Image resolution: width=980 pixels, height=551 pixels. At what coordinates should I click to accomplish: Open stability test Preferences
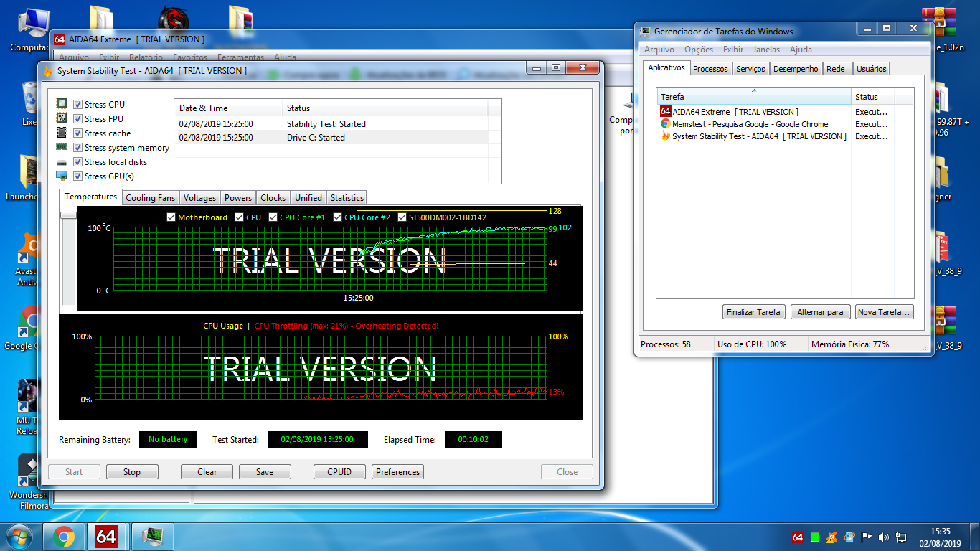(x=397, y=472)
